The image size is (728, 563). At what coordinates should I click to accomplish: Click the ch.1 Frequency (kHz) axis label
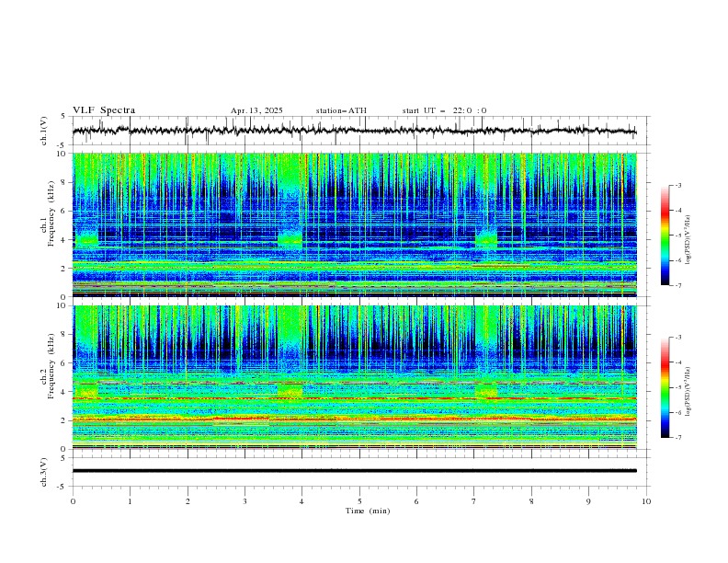48,214
